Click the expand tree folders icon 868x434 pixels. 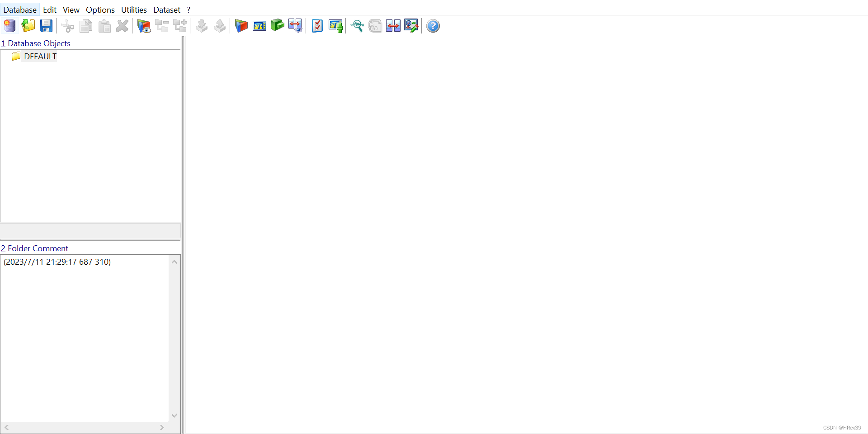180,26
